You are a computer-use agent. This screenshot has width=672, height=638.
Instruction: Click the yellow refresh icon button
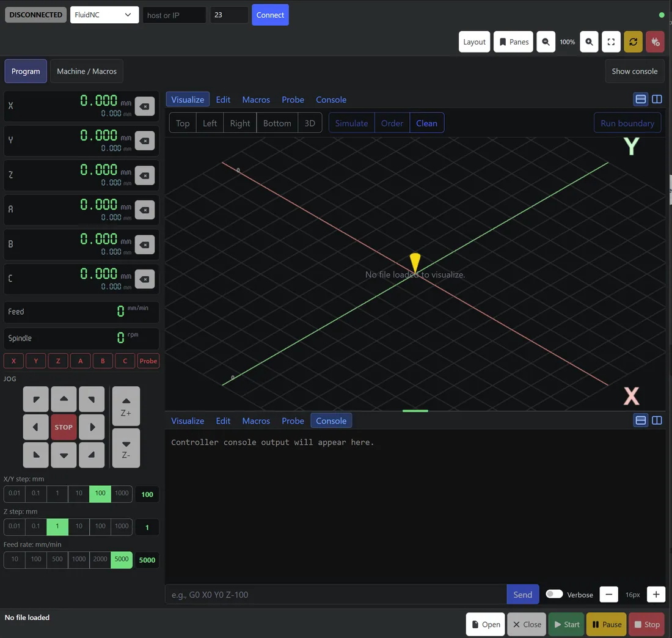click(633, 42)
